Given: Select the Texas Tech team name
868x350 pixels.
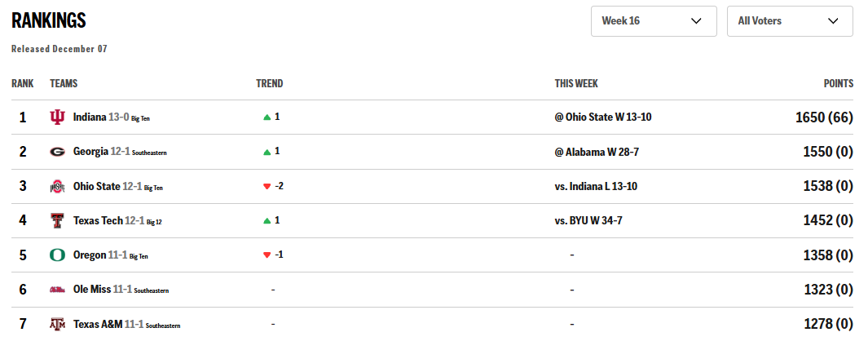Looking at the screenshot, I should point(98,220).
